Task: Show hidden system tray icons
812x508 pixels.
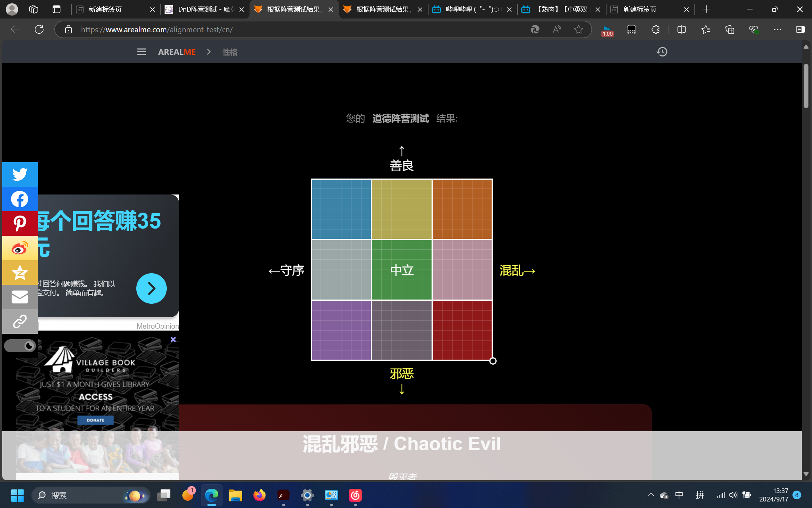Action: 651,495
